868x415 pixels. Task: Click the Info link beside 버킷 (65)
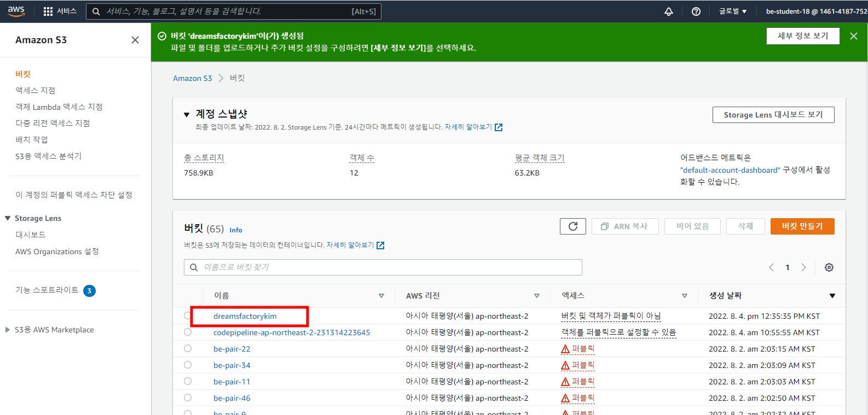click(236, 230)
